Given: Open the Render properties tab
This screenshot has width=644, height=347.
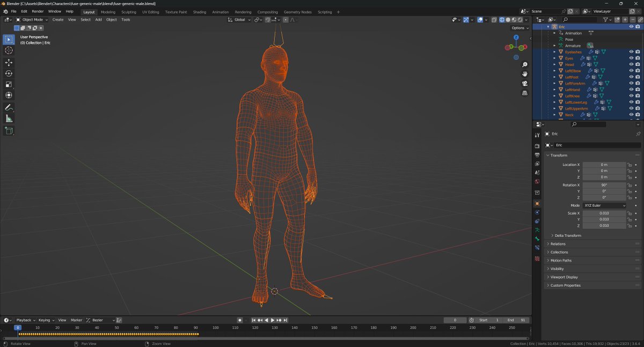Looking at the screenshot, I should point(537,146).
